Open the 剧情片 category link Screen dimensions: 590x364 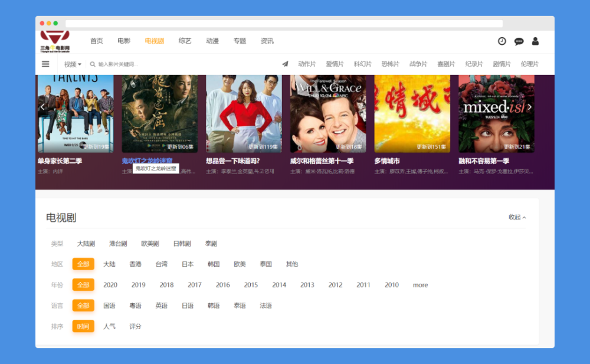[x=501, y=64]
